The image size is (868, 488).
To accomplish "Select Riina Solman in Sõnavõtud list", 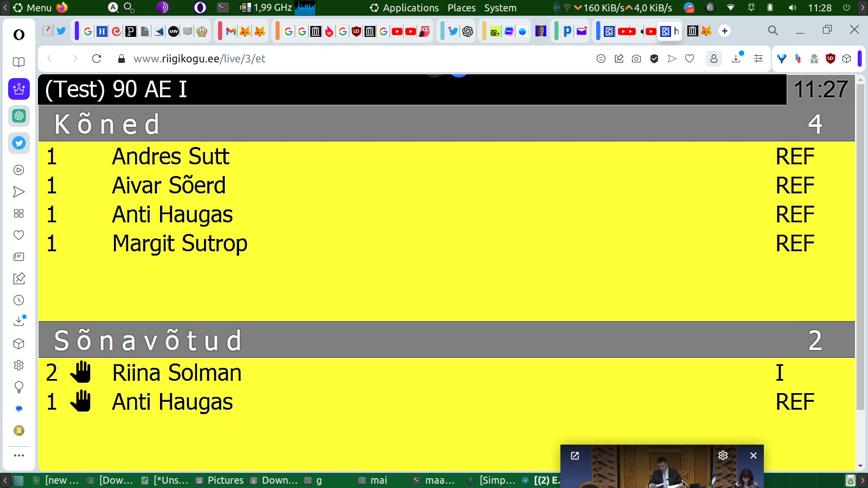I will [x=177, y=373].
